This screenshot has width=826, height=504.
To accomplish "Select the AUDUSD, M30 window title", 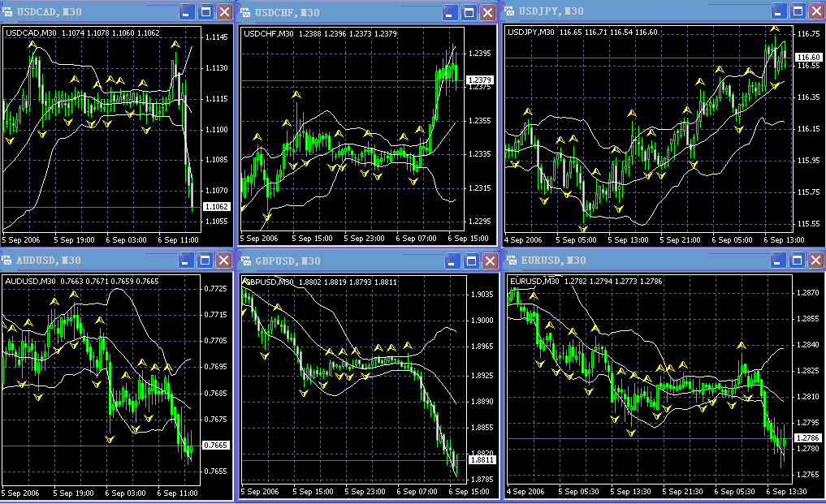I will coord(49,261).
